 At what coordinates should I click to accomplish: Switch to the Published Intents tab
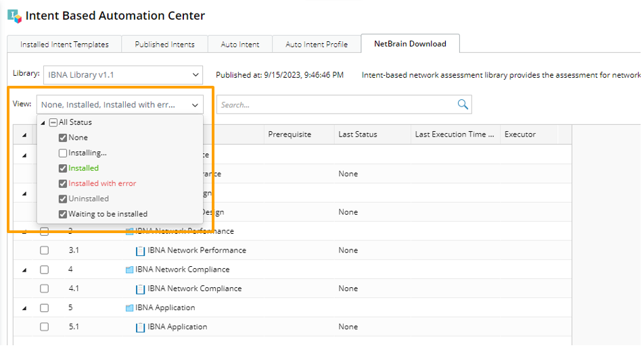pyautogui.click(x=164, y=45)
